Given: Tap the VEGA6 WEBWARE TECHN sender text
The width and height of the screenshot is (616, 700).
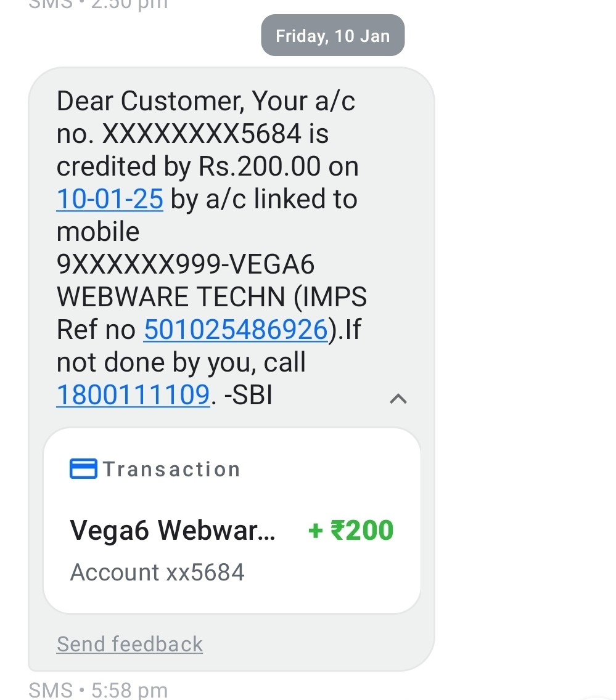Looking at the screenshot, I should pos(211,280).
